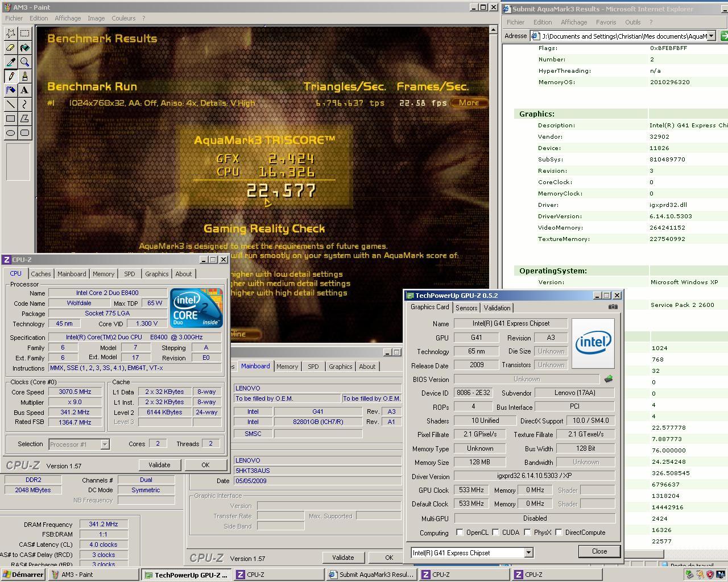
Task: Select the Rectangle shape tool
Action: coord(11,119)
